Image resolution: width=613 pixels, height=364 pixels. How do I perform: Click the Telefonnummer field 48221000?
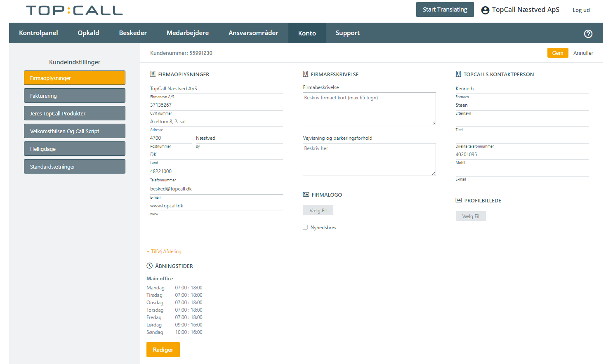coord(217,171)
